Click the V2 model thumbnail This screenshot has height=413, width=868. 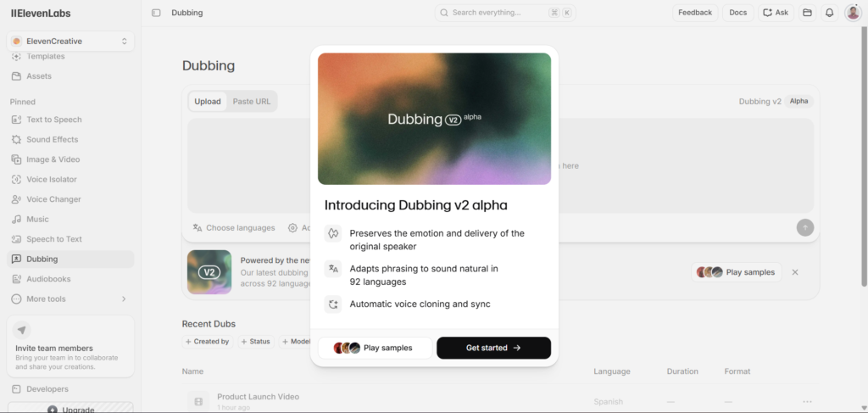tap(209, 272)
